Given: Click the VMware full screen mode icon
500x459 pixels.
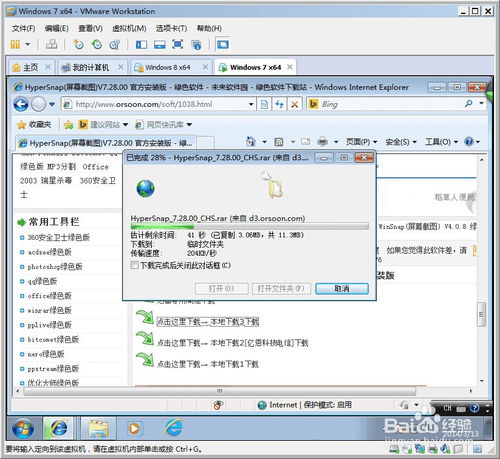Looking at the screenshot, I should pos(177,44).
